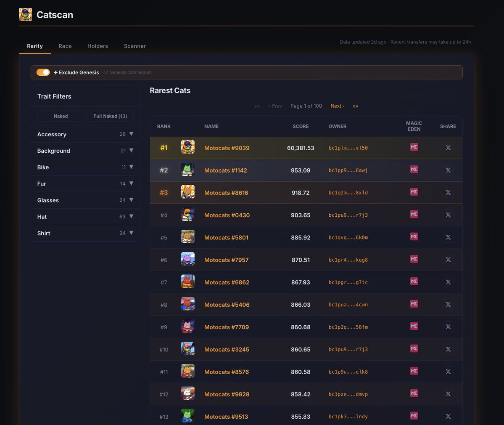Click the first page («« ) button
This screenshot has width=504, height=425.
click(x=257, y=106)
